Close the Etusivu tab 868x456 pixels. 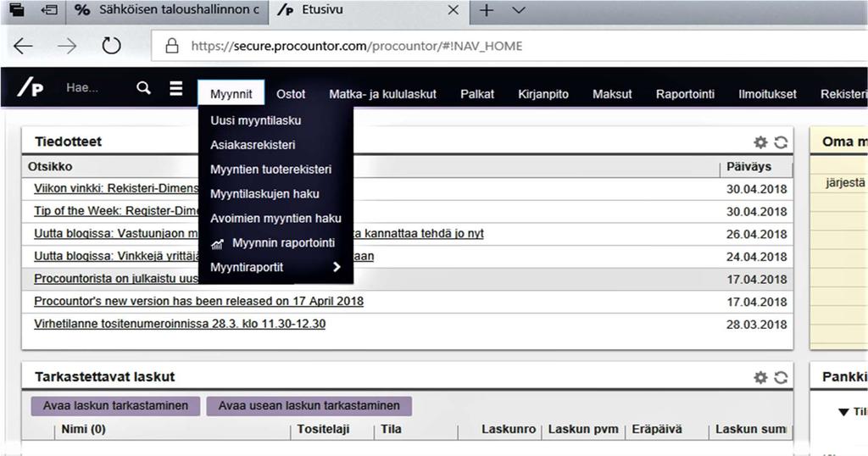coord(453,10)
